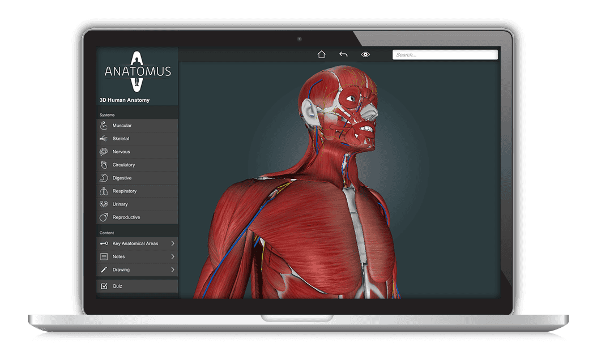Image resolution: width=597 pixels, height=364 pixels.
Task: Expand the Key Anatomical Areas chevron
Action: click(x=173, y=243)
